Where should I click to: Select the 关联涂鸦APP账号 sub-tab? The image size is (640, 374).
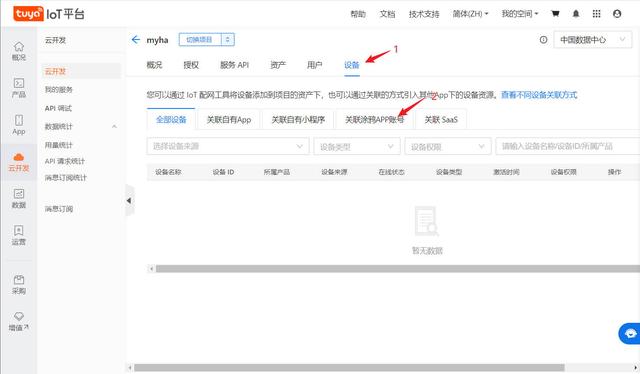coord(374,119)
